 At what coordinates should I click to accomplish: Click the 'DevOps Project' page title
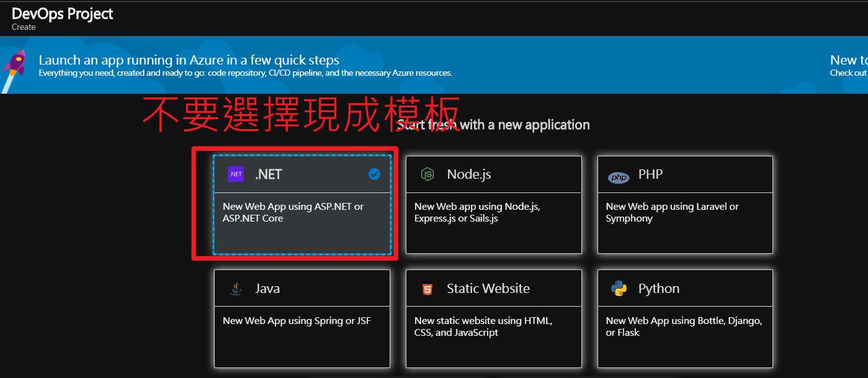click(62, 14)
